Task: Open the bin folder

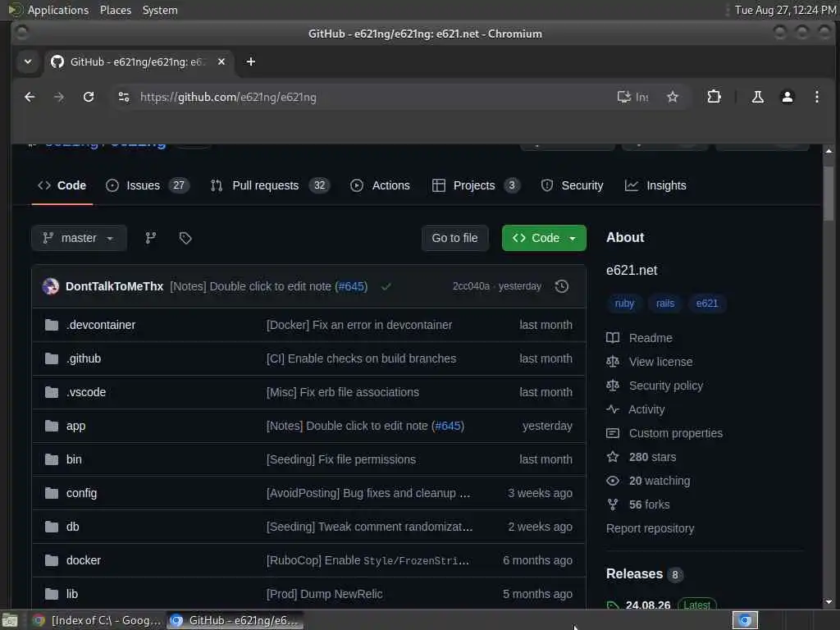Action: point(74,459)
